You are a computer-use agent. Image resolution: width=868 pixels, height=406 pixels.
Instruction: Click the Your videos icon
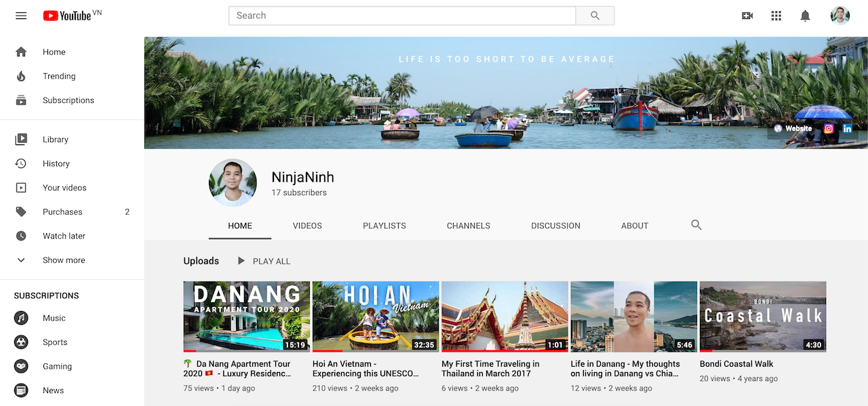pos(21,188)
